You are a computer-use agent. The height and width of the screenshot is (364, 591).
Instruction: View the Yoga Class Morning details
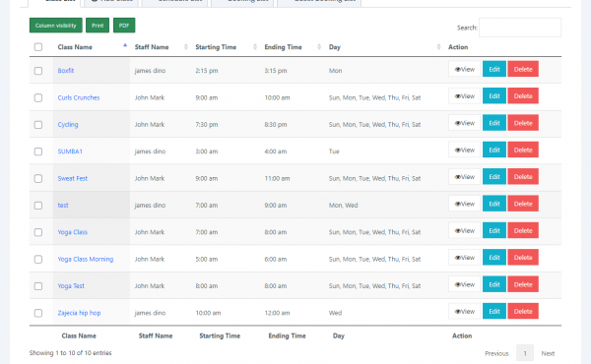(x=464, y=258)
